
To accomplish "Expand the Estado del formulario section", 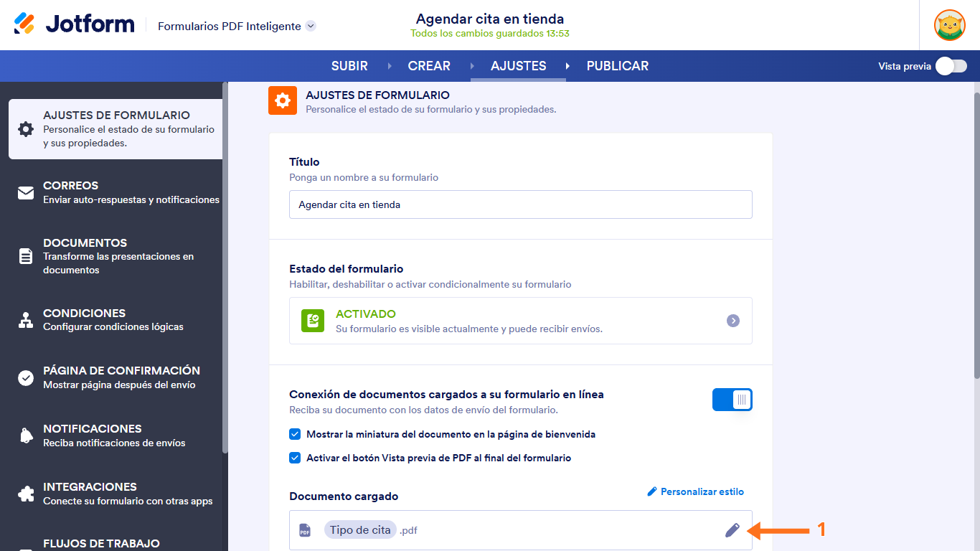I will click(x=732, y=321).
